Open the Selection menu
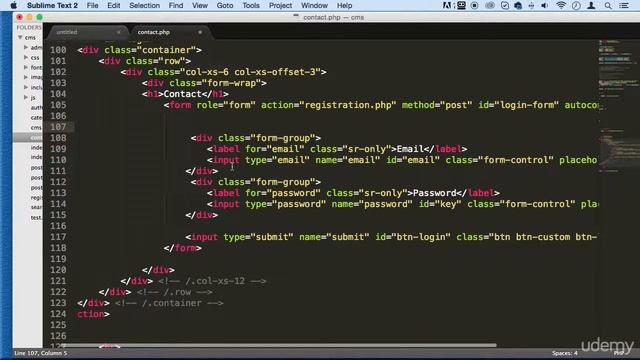 point(144,6)
